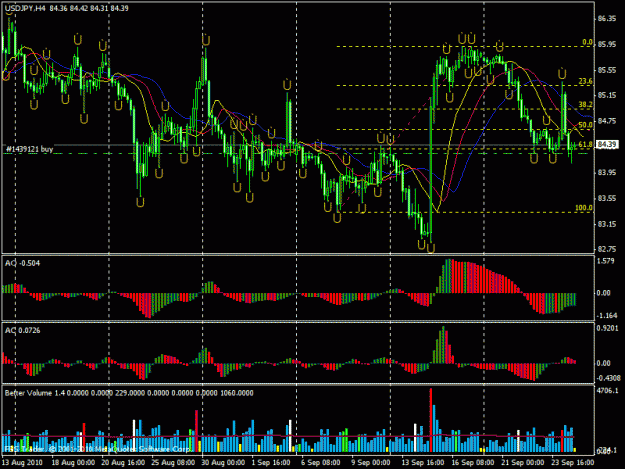This screenshot has height=469, width=625.
Task: Click the 18 Aug 00:00 time label
Action: (x=73, y=463)
